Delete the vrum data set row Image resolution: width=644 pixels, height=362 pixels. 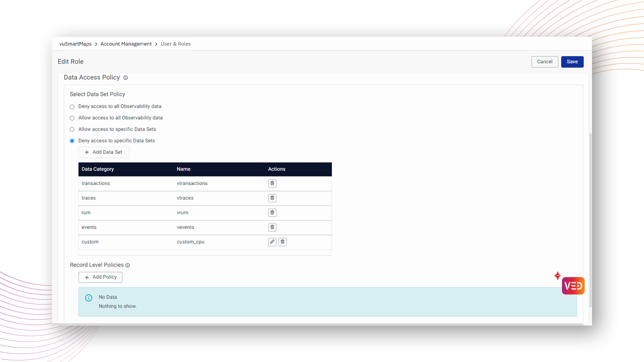(x=272, y=213)
